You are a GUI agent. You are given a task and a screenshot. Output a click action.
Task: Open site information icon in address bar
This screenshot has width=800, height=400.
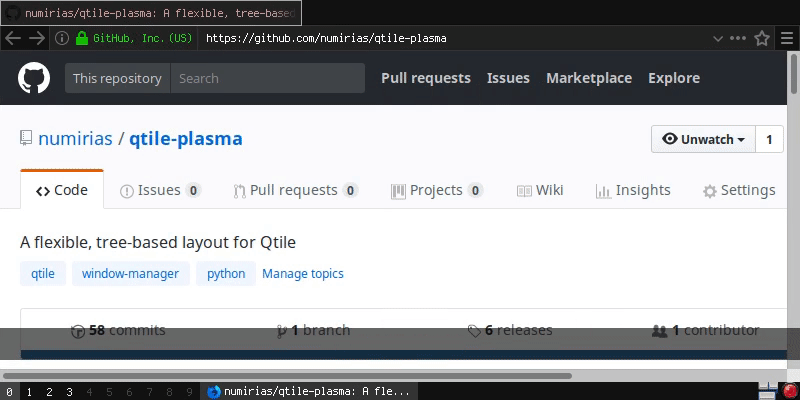[x=62, y=38]
